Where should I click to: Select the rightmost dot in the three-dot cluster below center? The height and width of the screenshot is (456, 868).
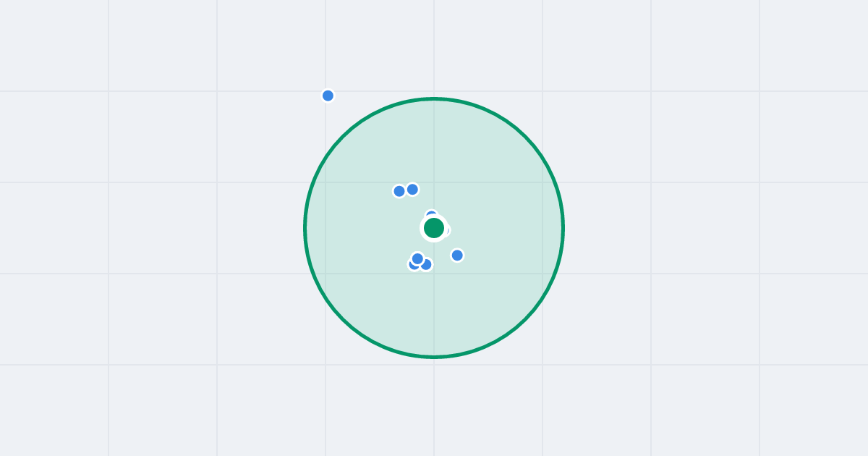[426, 264]
